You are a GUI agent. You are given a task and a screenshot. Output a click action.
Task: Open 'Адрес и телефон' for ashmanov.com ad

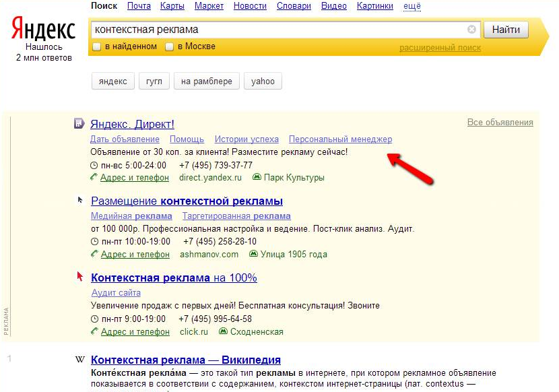pyautogui.click(x=135, y=255)
